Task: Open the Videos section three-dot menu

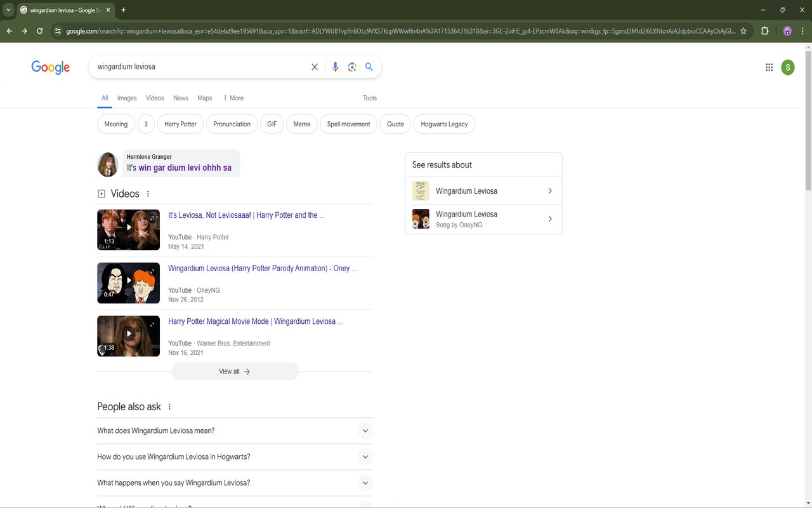Action: (148, 194)
